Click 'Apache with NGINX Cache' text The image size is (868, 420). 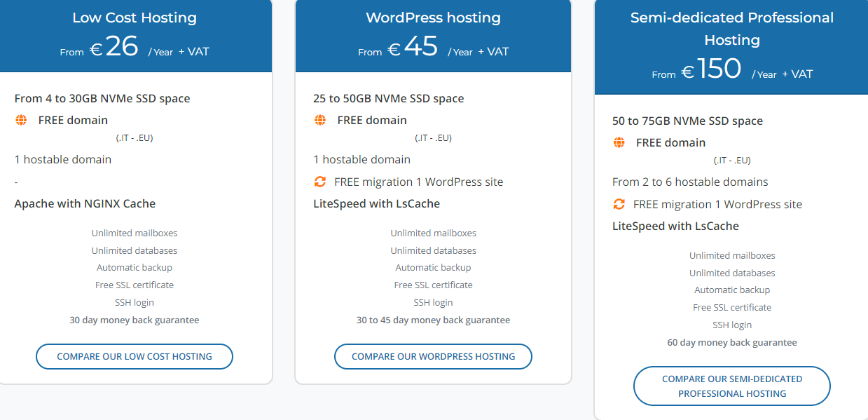(85, 204)
